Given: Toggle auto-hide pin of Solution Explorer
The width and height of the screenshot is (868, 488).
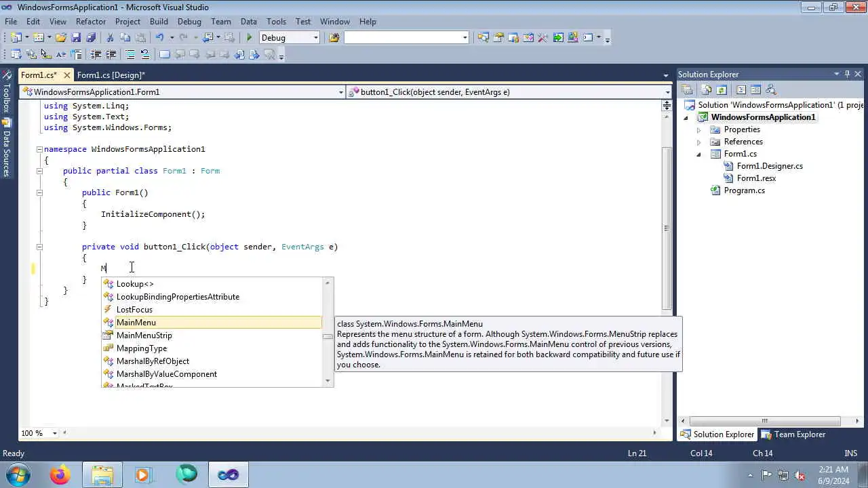Looking at the screenshot, I should pos(847,75).
